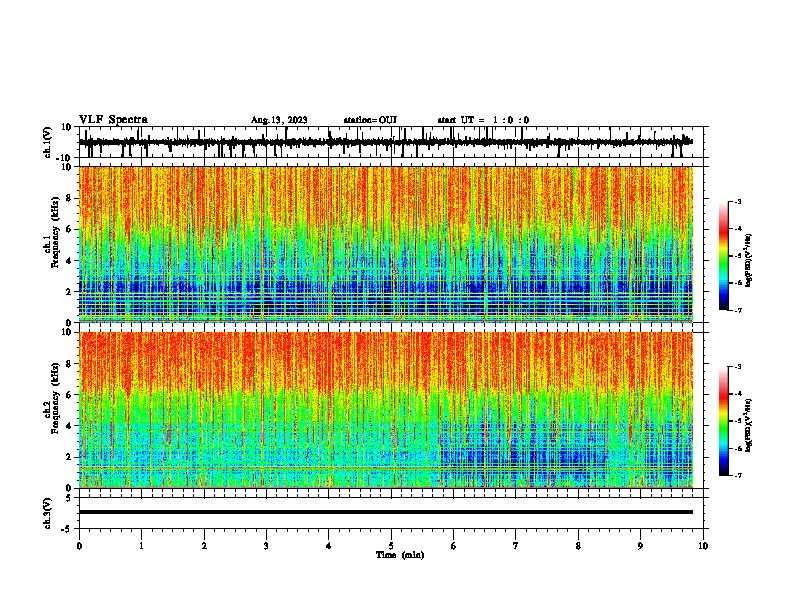Click the "-3" label on ch.1 colorbar
The image size is (792, 612).
coord(737,201)
